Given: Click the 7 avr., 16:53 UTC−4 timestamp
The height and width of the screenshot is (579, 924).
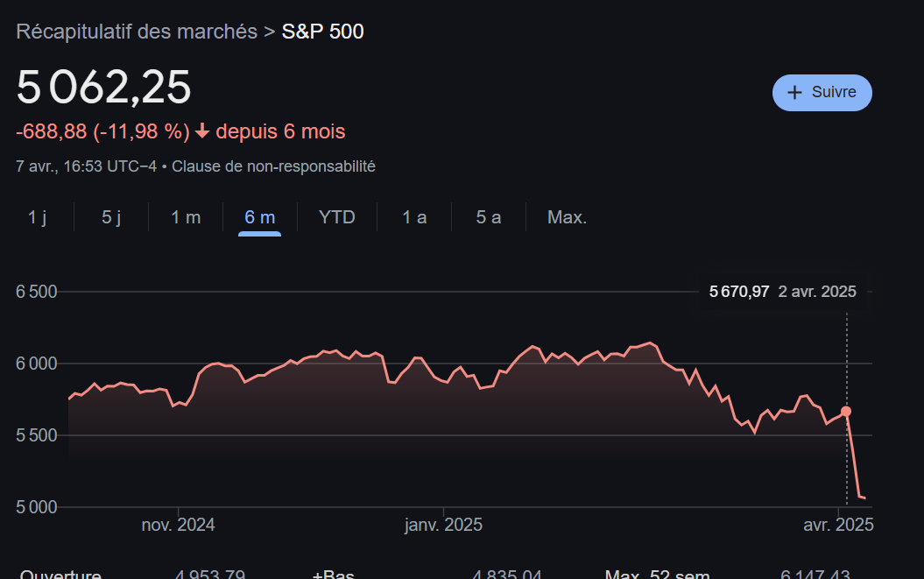Looking at the screenshot, I should coord(87,166).
